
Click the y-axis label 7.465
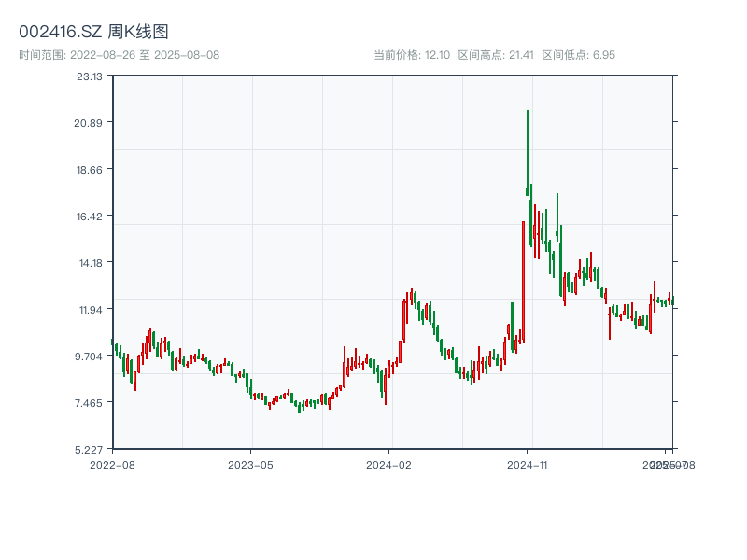89,403
